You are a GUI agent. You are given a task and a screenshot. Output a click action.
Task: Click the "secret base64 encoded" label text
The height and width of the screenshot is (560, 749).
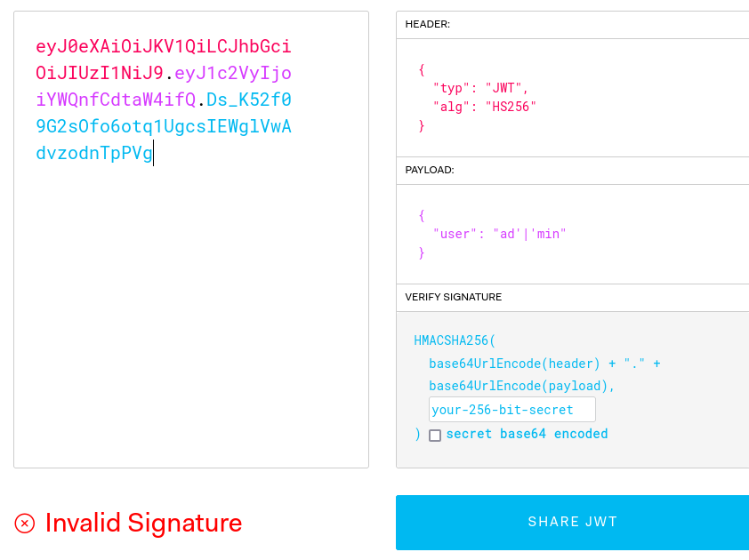point(527,434)
